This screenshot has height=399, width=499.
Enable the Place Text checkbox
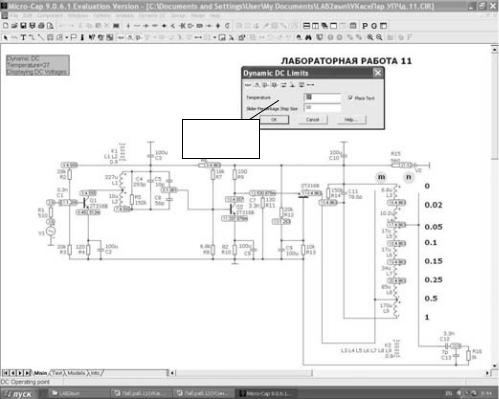(x=350, y=98)
